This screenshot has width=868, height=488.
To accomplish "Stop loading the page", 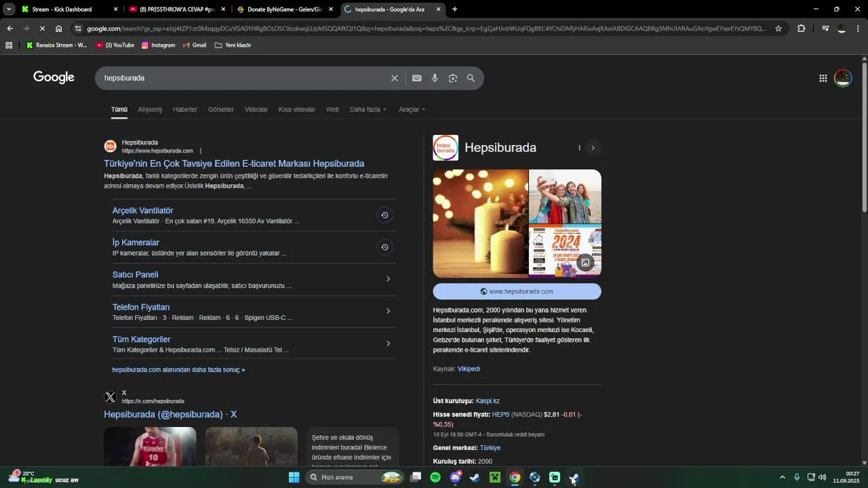I will coord(41,28).
